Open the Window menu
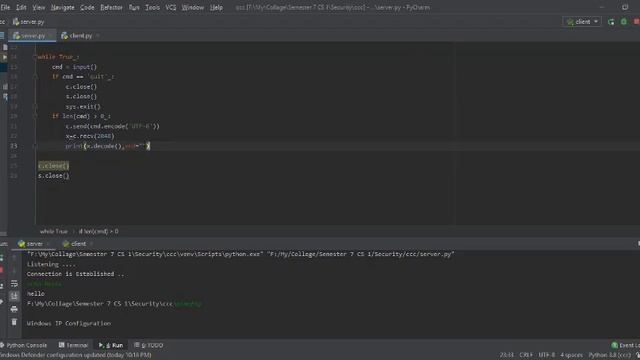 click(x=193, y=7)
